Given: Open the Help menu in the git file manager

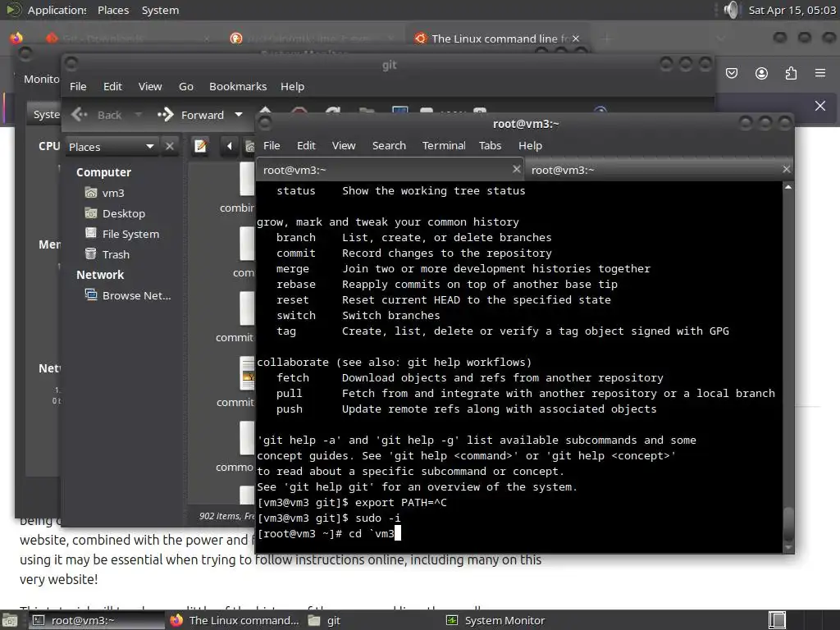Looking at the screenshot, I should click(x=292, y=86).
